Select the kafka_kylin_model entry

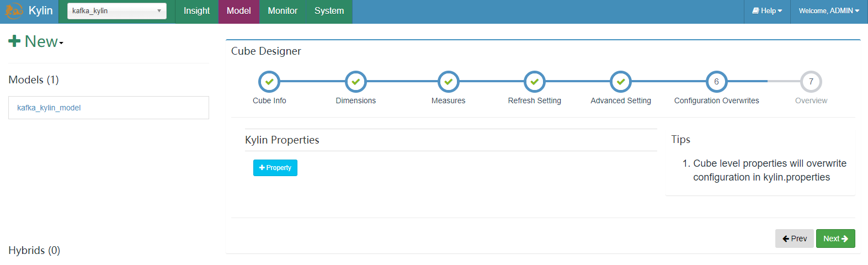point(49,108)
